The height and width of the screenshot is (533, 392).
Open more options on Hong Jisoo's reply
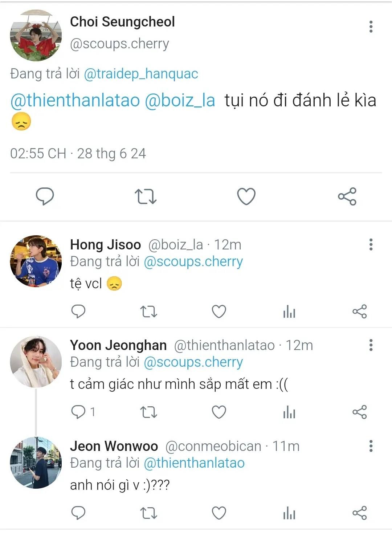(x=371, y=244)
